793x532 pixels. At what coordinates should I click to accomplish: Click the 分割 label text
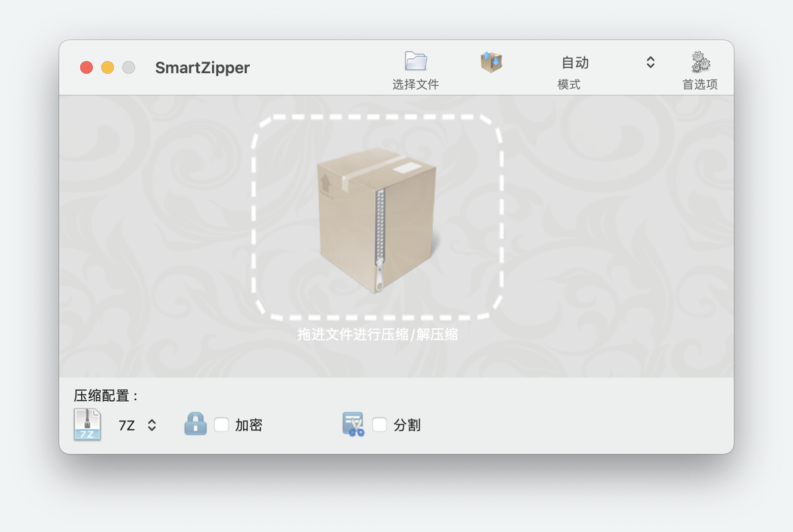[x=407, y=425]
